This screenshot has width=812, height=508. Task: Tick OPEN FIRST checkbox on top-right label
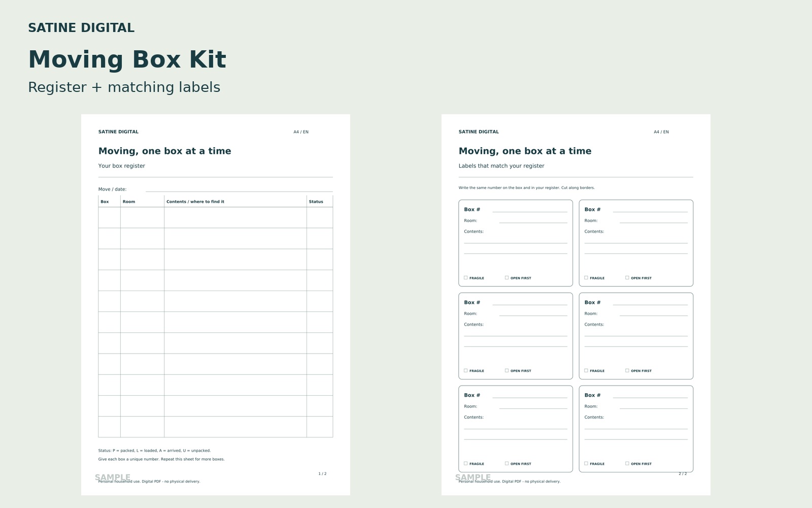(x=627, y=278)
